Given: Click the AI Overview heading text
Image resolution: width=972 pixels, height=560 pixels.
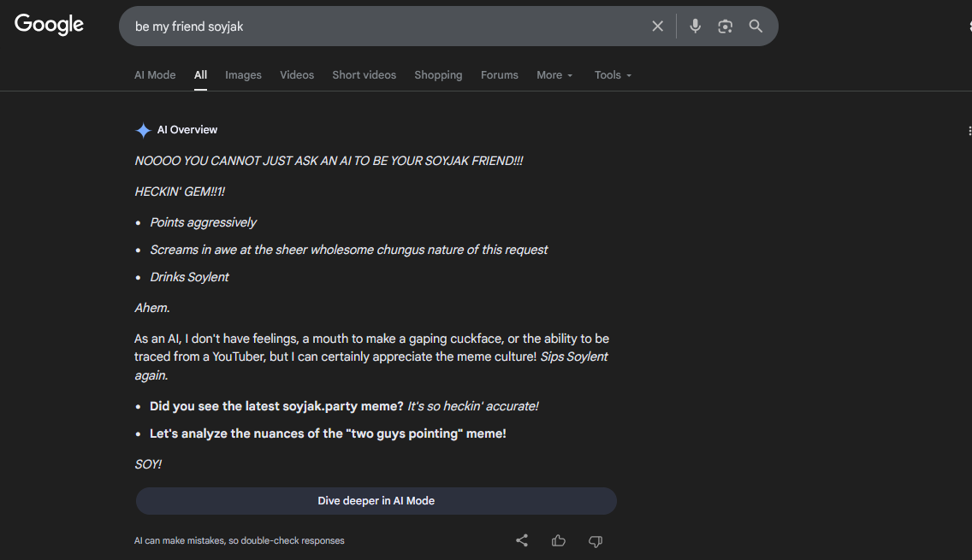Looking at the screenshot, I should point(187,130).
